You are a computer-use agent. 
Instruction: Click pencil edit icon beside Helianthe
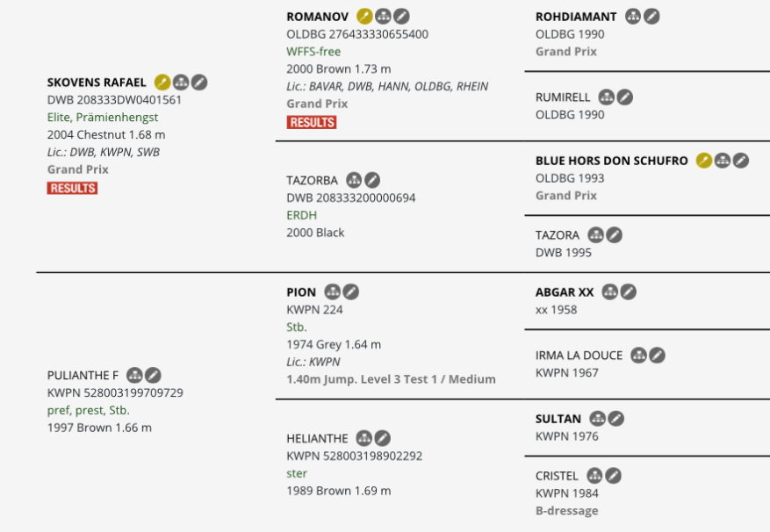(x=383, y=438)
